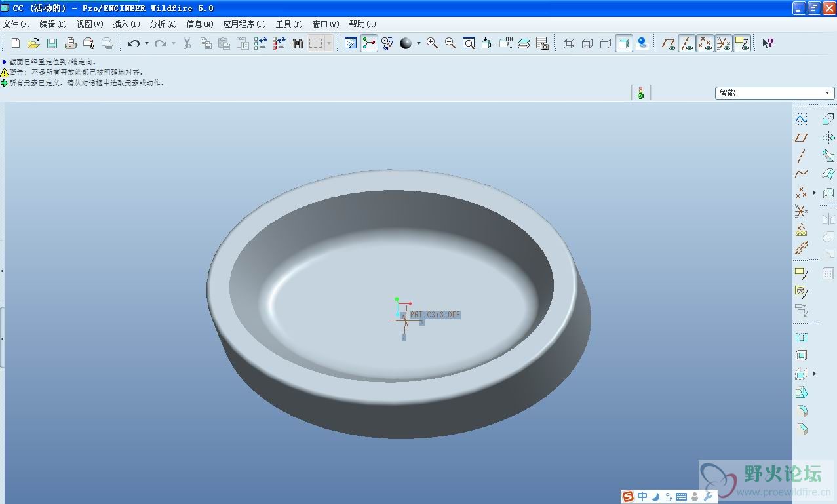Create a new file with the toolbar icon
The image size is (837, 504).
pyautogui.click(x=16, y=43)
